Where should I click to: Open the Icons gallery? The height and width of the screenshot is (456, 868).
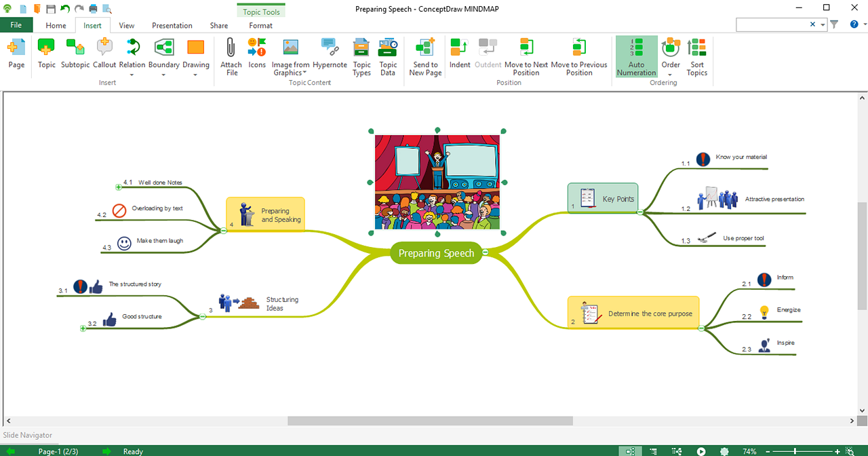tap(257, 54)
